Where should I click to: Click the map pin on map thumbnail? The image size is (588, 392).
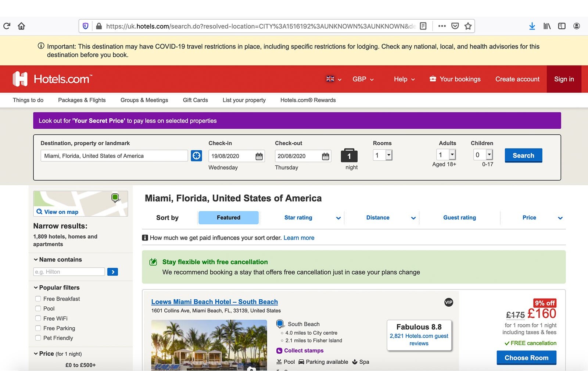(115, 198)
